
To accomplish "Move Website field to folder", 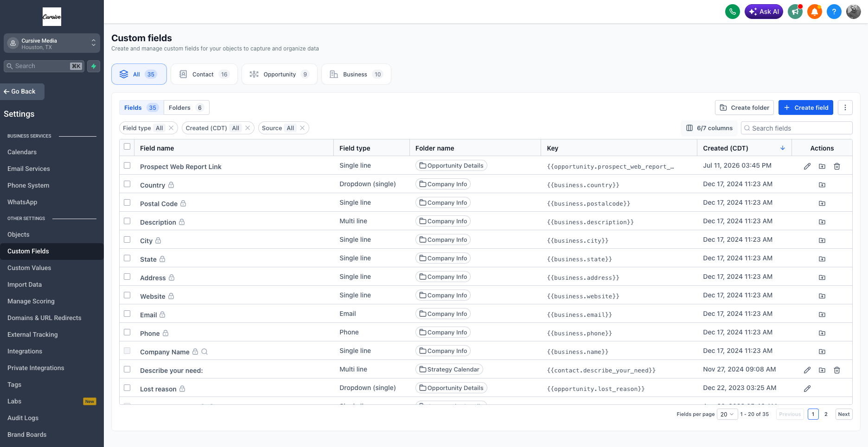I will 822,296.
